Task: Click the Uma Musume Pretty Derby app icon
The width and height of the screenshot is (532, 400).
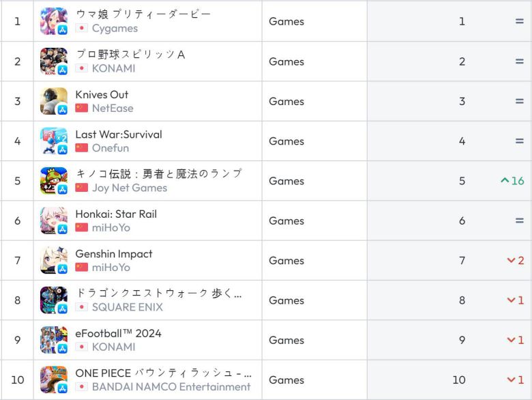Action: point(53,21)
